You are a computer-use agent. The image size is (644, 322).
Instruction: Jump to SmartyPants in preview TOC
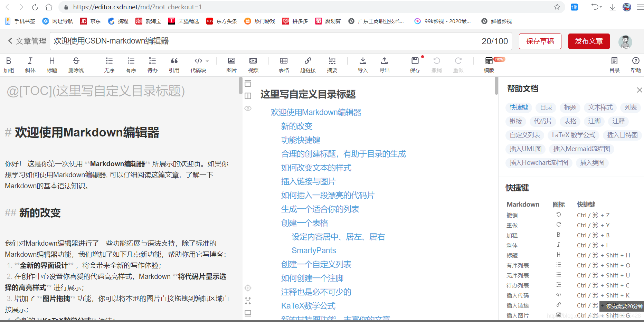[314, 250]
